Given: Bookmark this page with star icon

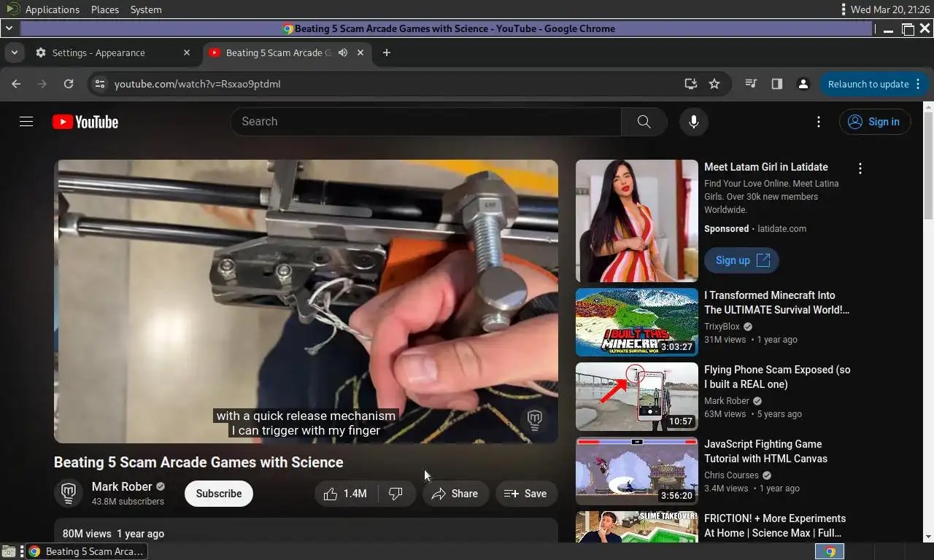Looking at the screenshot, I should [x=714, y=84].
